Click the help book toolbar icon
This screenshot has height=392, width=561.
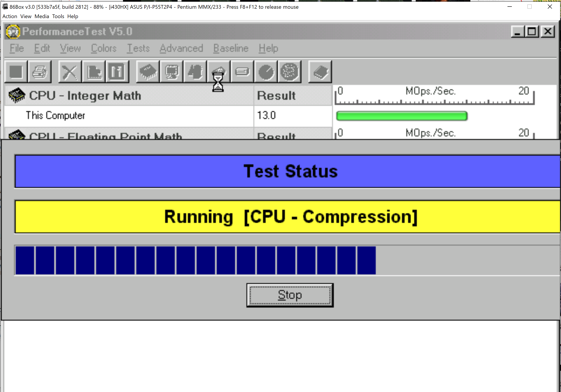click(x=320, y=72)
